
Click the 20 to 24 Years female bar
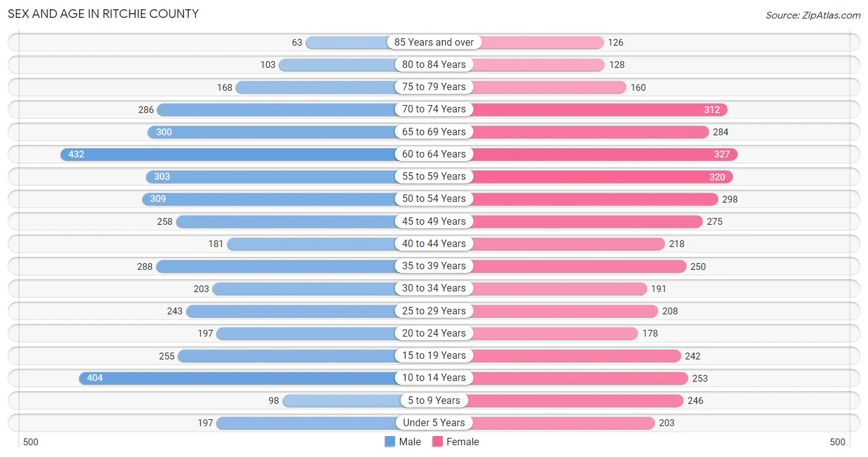tap(555, 333)
